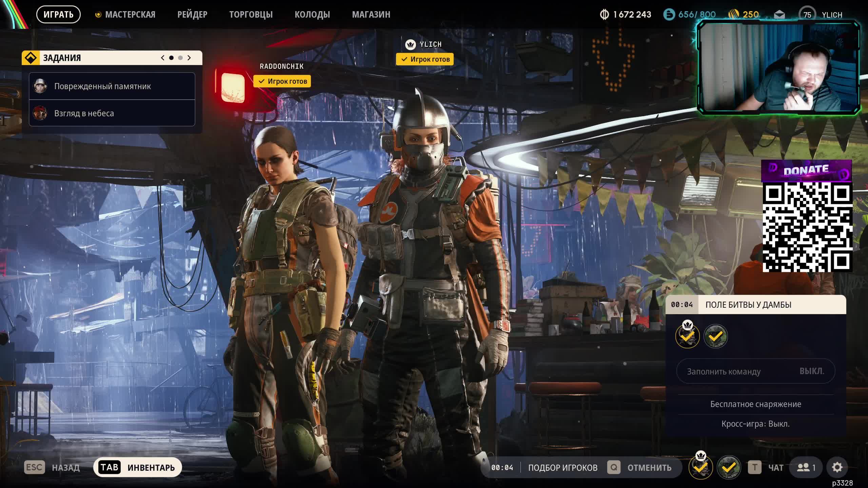Click the ЗАДАНИЯ quest diamond icon

[31, 58]
